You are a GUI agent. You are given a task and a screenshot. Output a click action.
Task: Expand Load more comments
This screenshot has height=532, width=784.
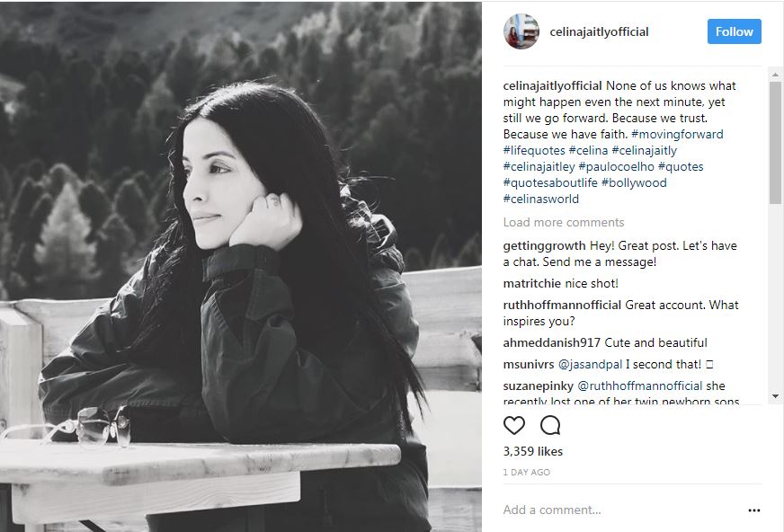(564, 222)
